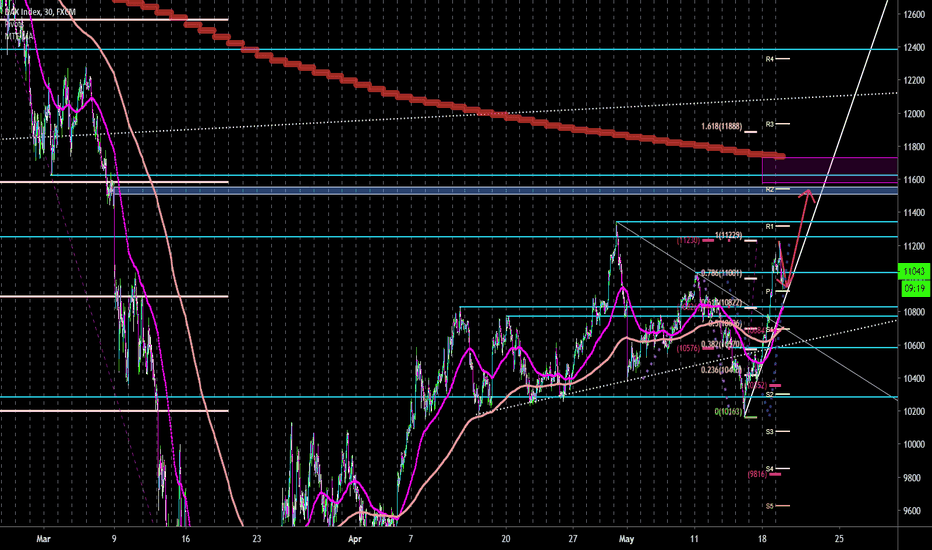Select the 10400 price axis label
The image size is (932, 550).
[x=914, y=378]
